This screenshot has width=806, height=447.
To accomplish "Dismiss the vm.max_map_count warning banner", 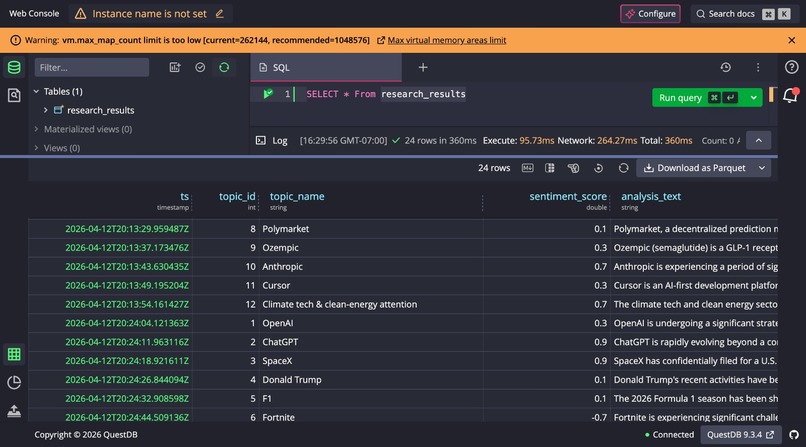I will pos(792,40).
